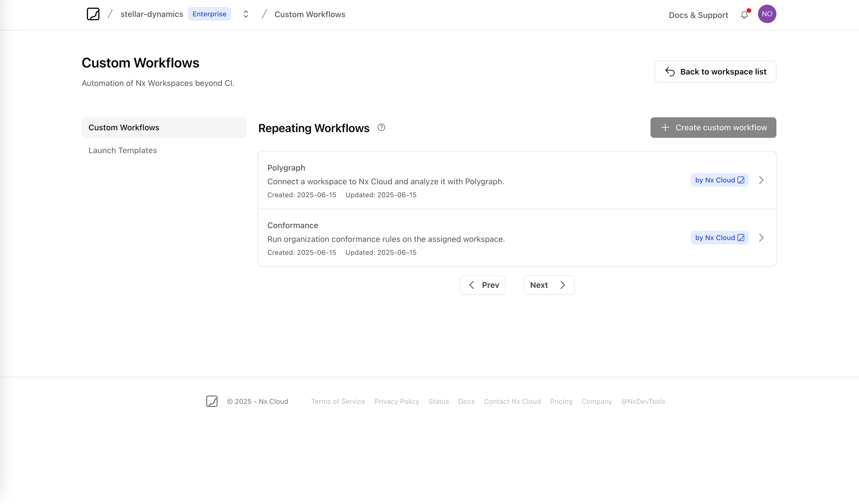Open the by Nx Cloud link on Polygraph

tap(719, 180)
